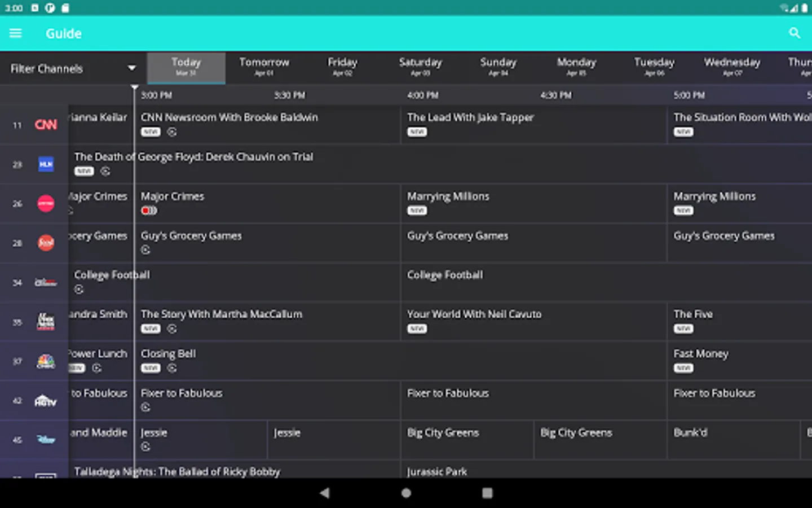Tap the Android back button

(324, 493)
